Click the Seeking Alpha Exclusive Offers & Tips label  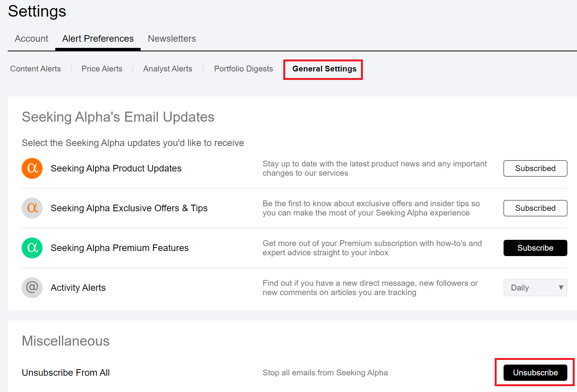(129, 208)
